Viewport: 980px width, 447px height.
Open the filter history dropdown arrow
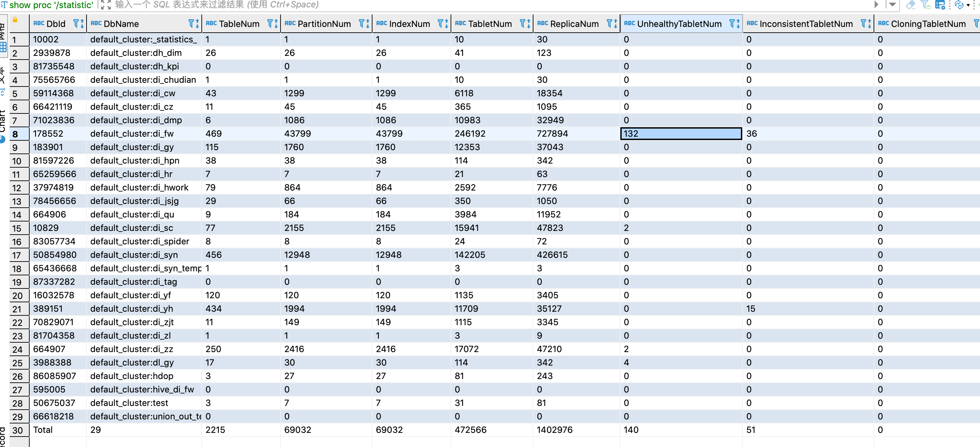click(892, 5)
